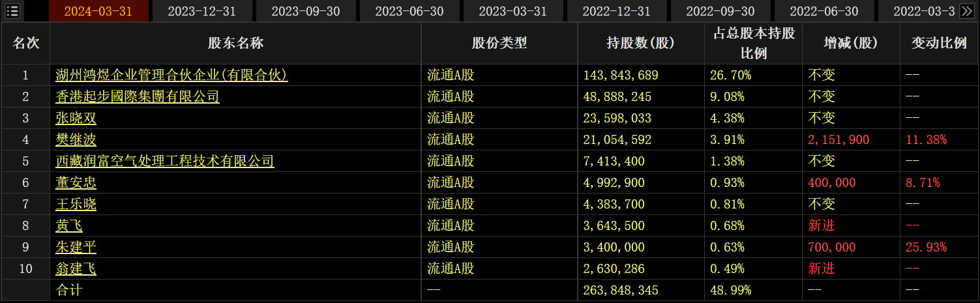Select holding value 3,643,500
This screenshot has width=980, height=303.
(614, 225)
